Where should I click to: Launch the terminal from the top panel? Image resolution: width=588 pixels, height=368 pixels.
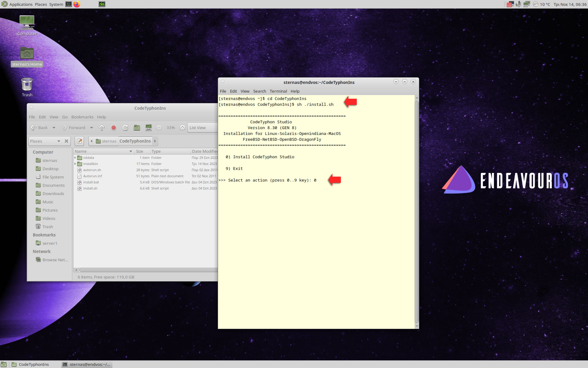coord(69,4)
